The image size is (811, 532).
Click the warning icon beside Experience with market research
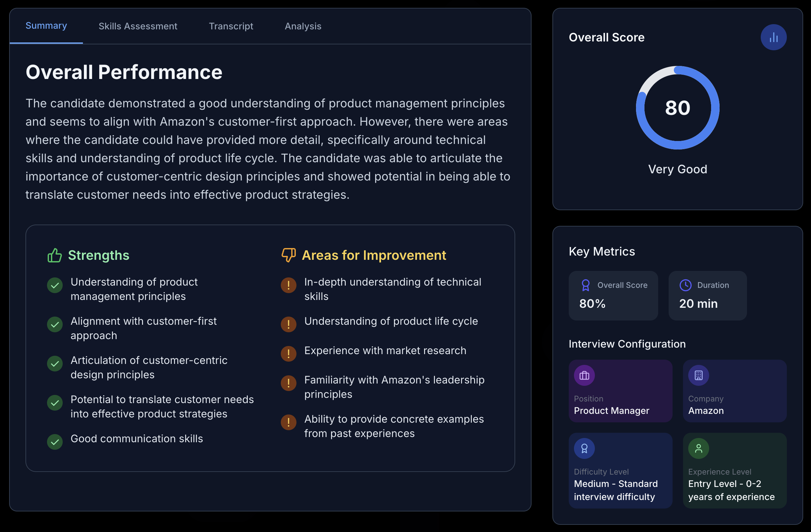coord(288,353)
